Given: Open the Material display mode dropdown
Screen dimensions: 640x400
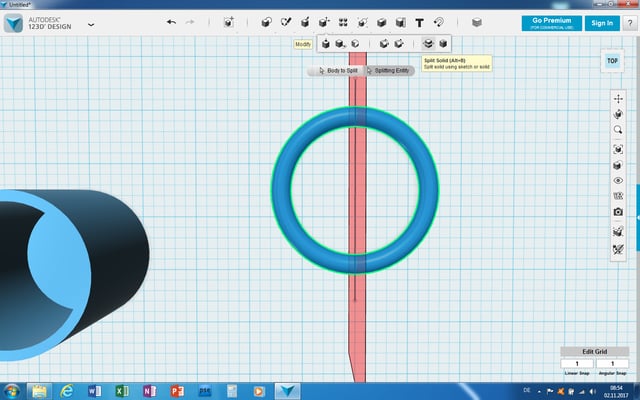Looking at the screenshot, I should [x=476, y=22].
